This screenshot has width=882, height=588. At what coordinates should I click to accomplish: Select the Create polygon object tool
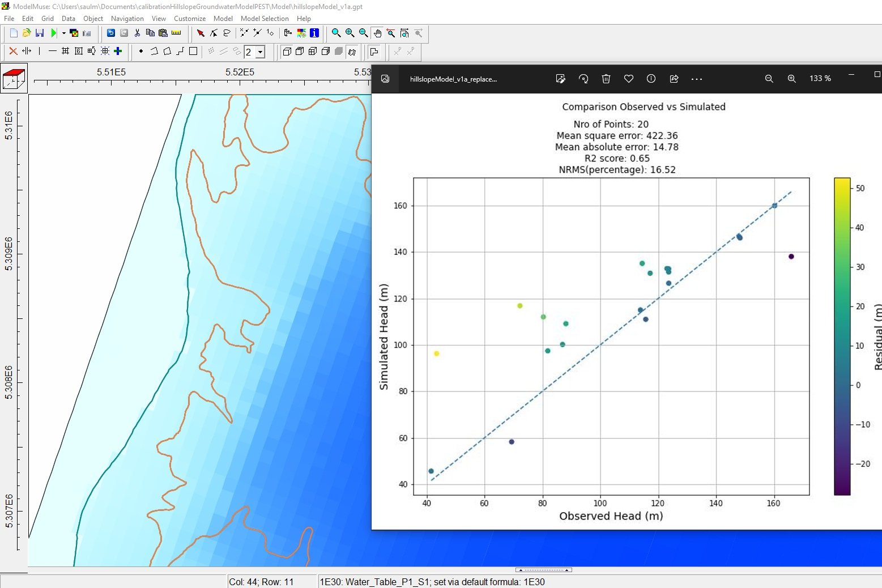point(167,51)
